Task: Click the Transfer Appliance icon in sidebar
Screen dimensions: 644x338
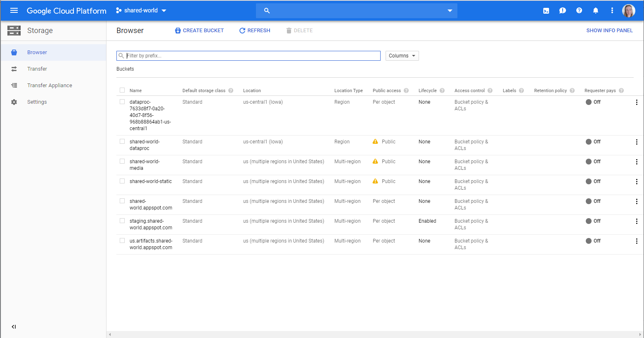Action: click(14, 86)
